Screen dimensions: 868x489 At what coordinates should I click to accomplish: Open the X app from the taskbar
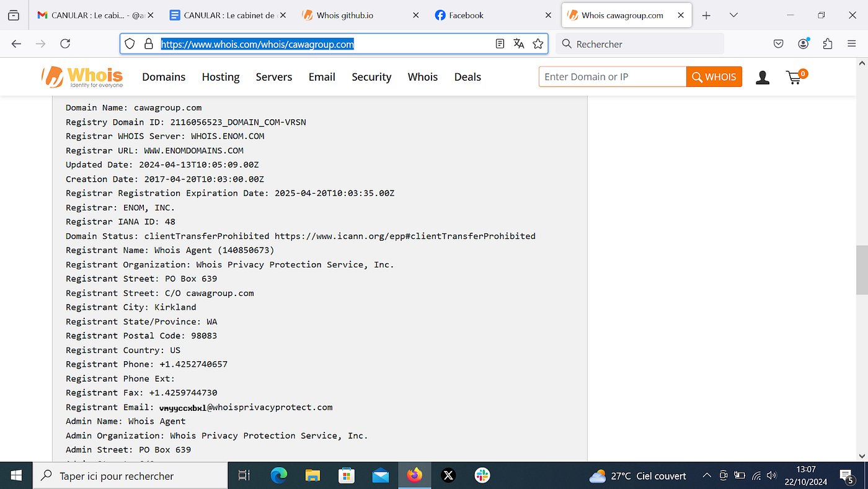(x=448, y=475)
